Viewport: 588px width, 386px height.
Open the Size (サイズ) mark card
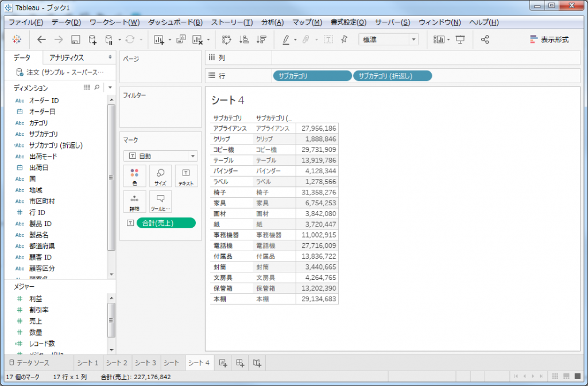pos(160,177)
